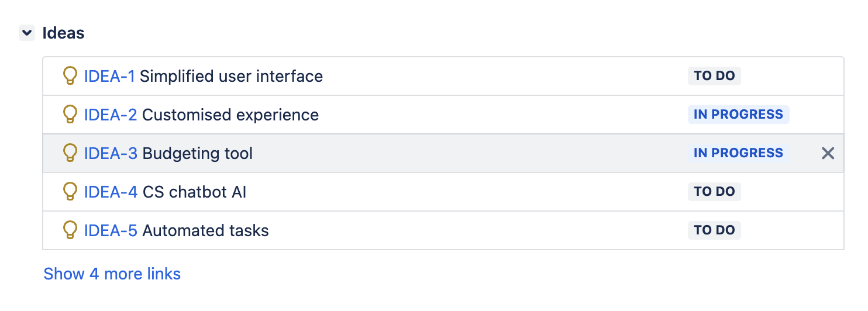Screen dimensions: 868x311
Task: Open TO DO status of Automated tasks
Action: click(714, 230)
